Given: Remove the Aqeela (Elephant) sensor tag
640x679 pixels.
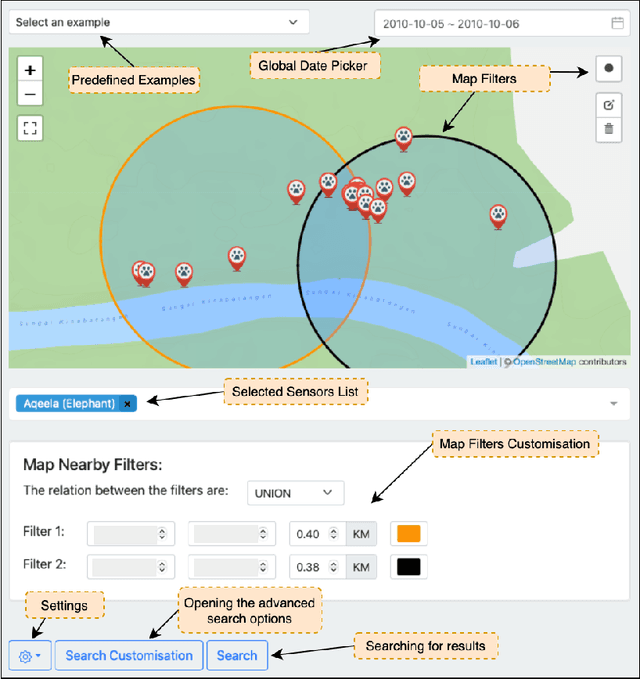Looking at the screenshot, I should (127, 403).
